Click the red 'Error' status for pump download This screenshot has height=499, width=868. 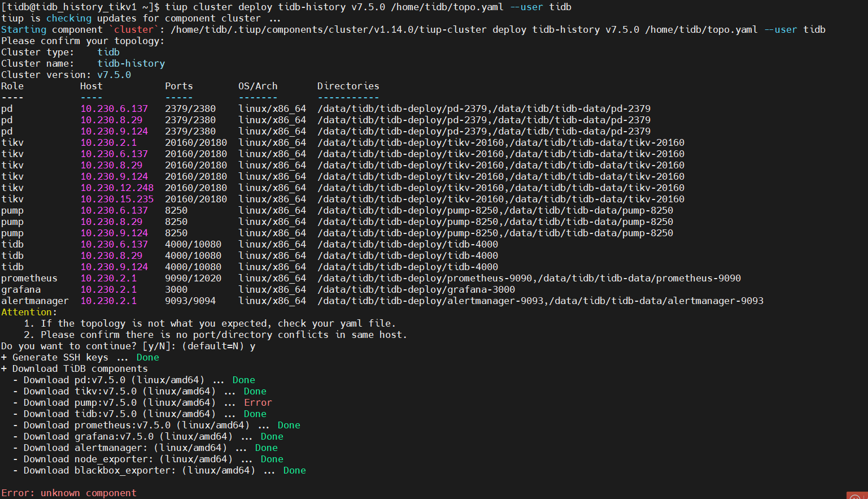pyautogui.click(x=258, y=402)
